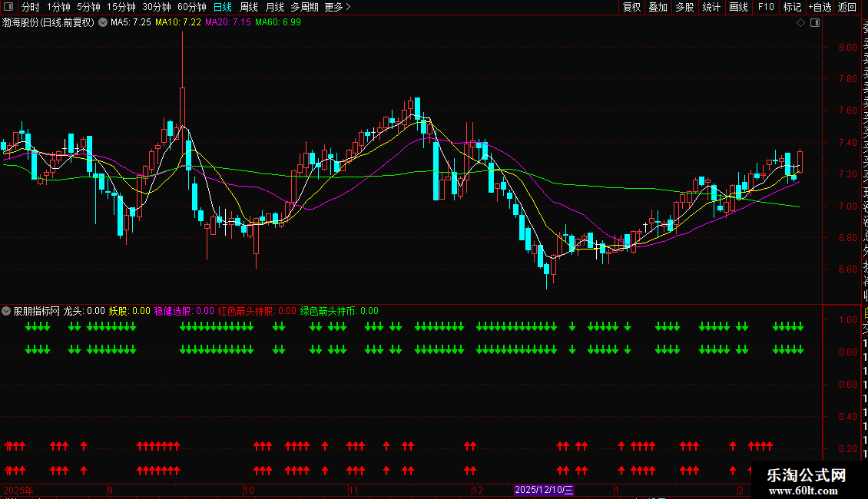This screenshot has height=499, width=868.
Task: Click the month 12 label on time axis
Action: (x=477, y=490)
